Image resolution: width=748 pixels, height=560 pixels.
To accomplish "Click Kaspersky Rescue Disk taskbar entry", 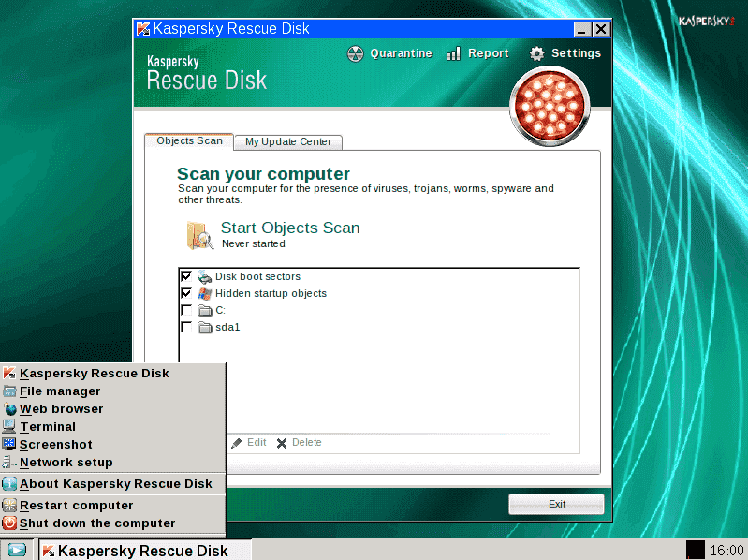I will pyautogui.click(x=144, y=551).
